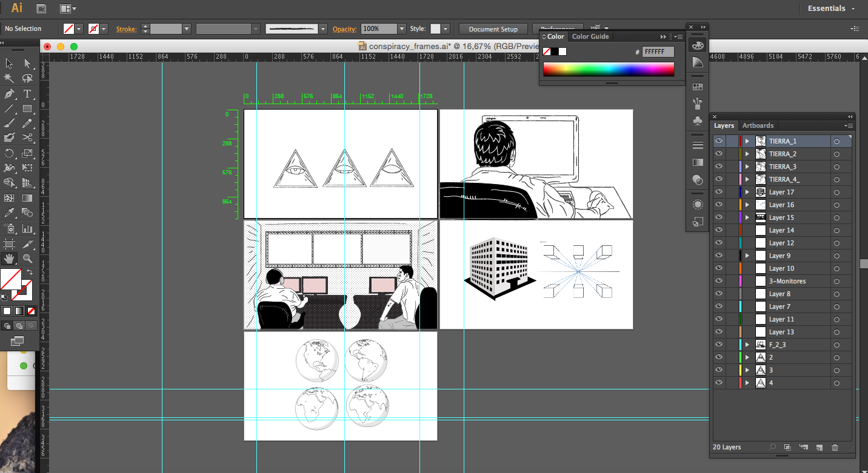Select the Zoom magnifier tool

(x=27, y=259)
